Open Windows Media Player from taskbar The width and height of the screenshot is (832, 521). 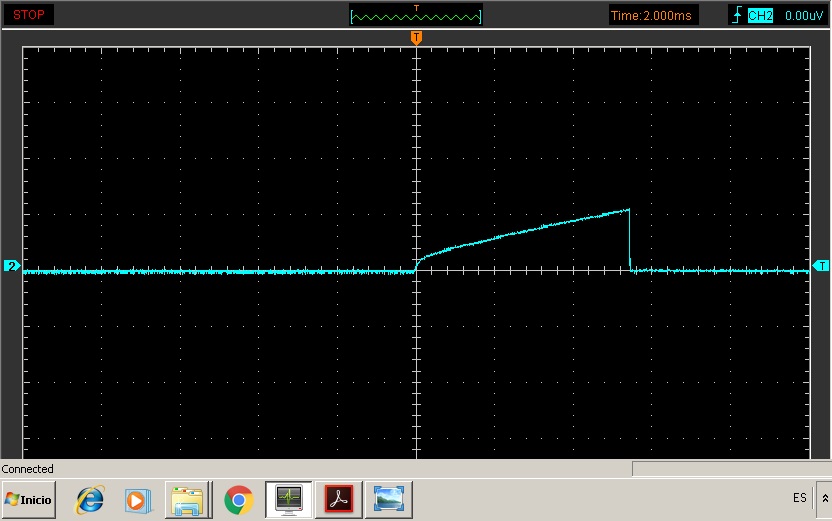[138, 499]
